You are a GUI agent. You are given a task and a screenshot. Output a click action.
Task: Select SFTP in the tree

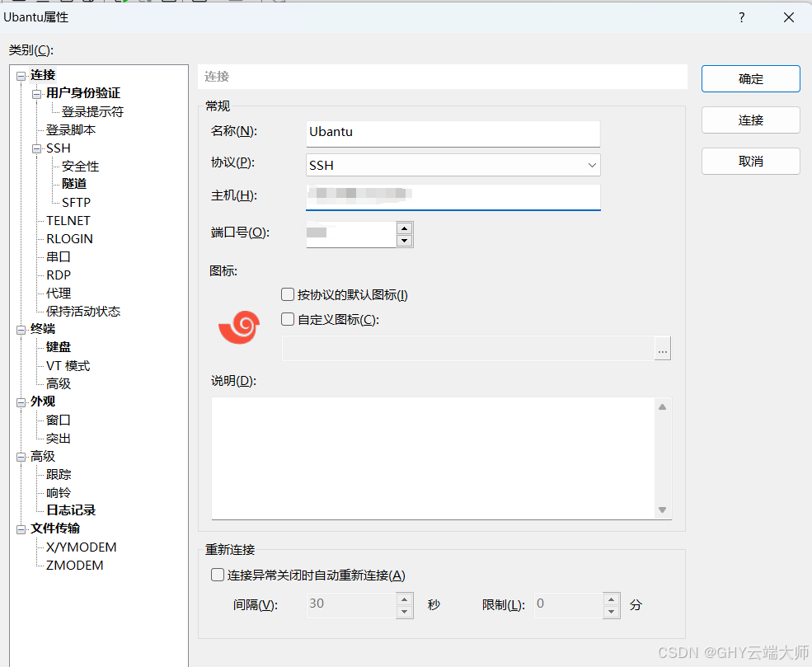[76, 203]
